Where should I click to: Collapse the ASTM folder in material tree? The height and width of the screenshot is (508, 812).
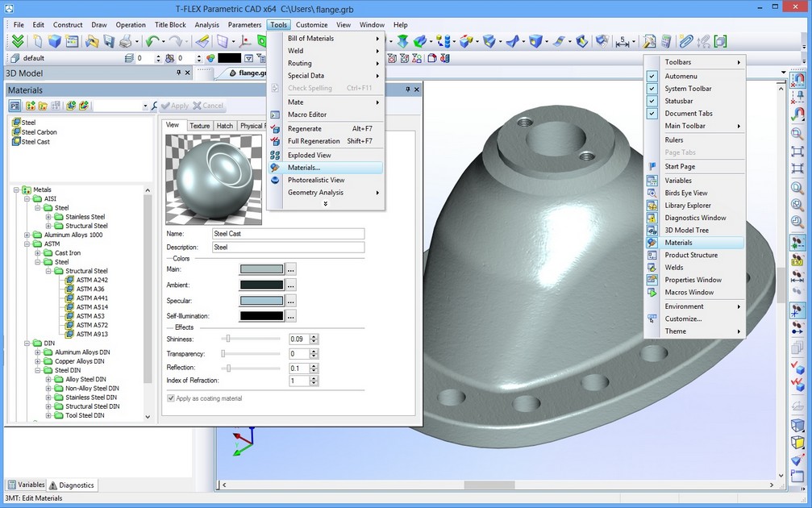(27, 244)
